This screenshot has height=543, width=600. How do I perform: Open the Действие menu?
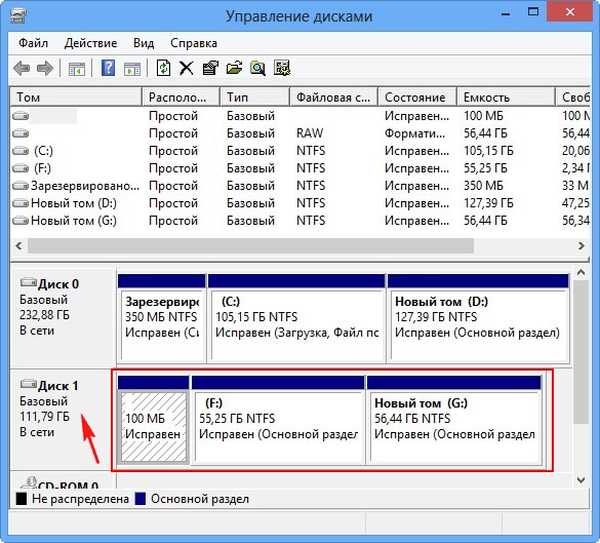[x=91, y=44]
